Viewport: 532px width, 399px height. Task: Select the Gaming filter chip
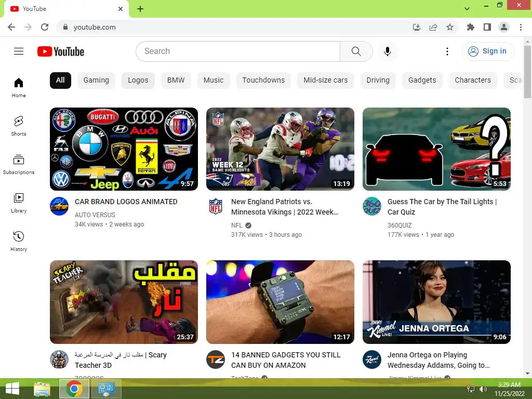[96, 81]
